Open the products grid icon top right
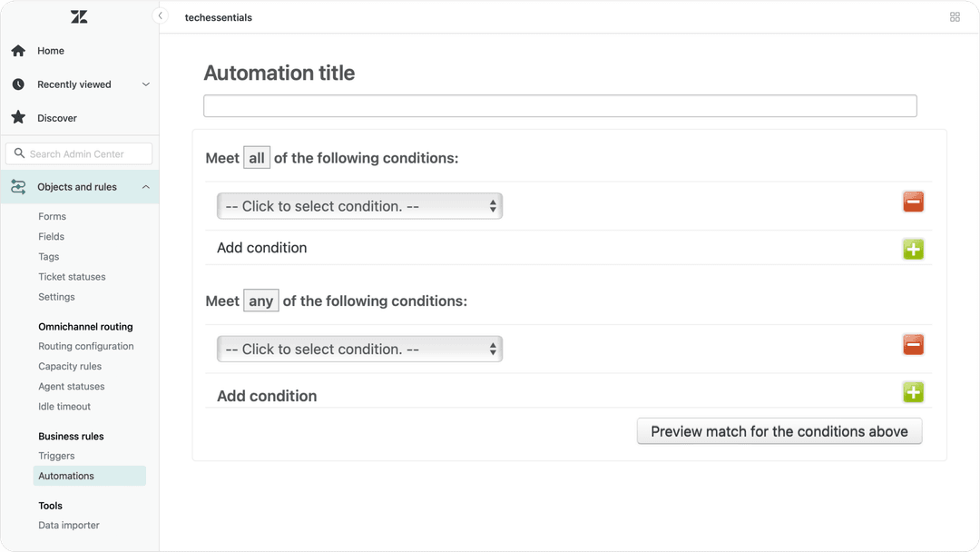980x552 pixels. [955, 16]
